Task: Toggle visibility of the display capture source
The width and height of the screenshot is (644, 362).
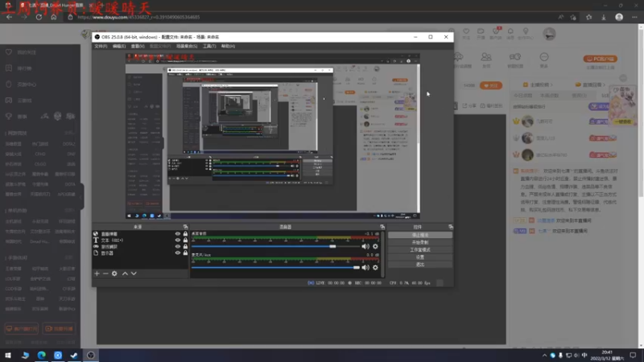Action: pos(178,253)
